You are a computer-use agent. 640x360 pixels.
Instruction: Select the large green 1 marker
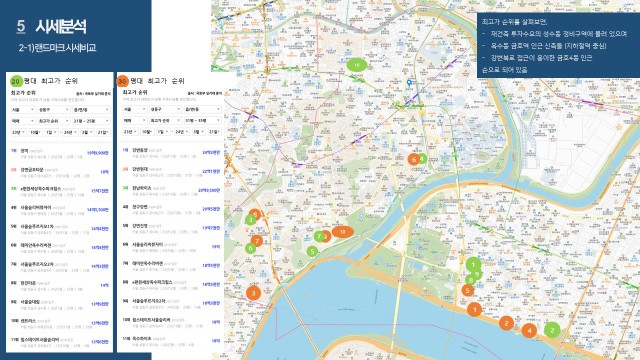473,264
